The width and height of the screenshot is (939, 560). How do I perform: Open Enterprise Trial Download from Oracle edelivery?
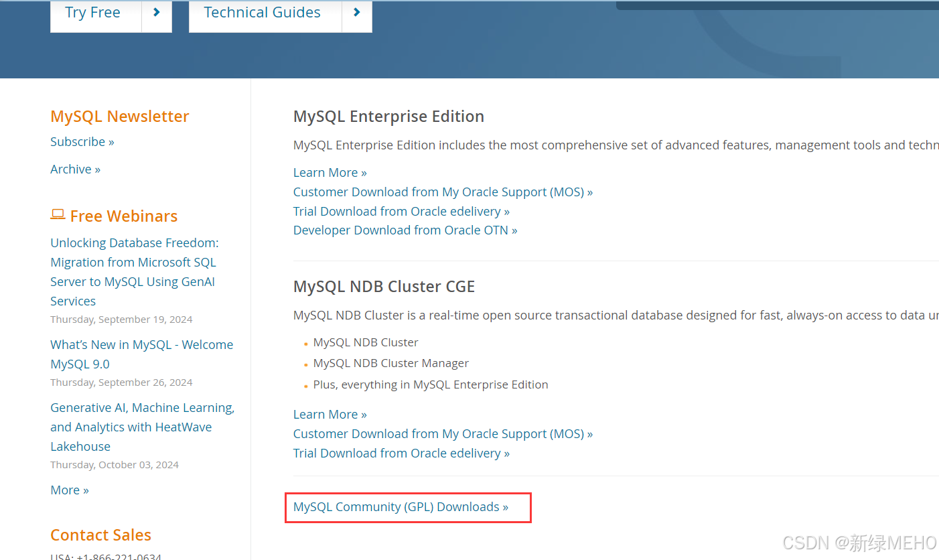click(x=401, y=212)
